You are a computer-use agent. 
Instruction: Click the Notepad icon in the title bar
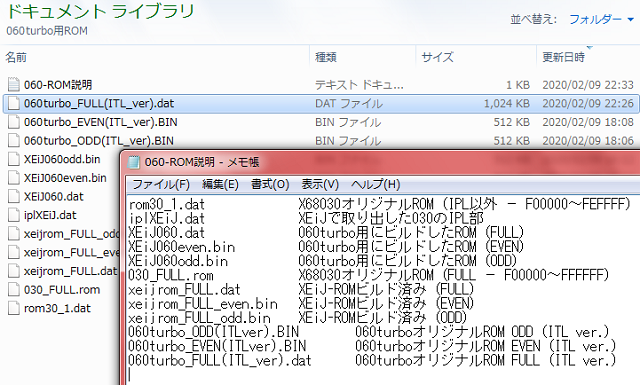(x=133, y=162)
